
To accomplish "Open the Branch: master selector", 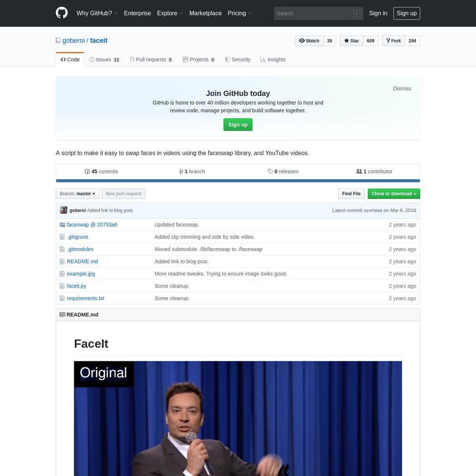I will coord(78,194).
